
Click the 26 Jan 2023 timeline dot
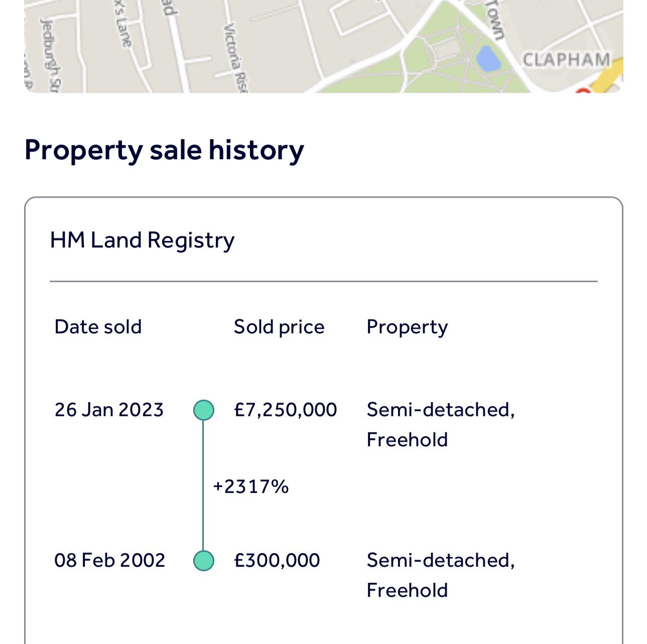[x=204, y=410]
